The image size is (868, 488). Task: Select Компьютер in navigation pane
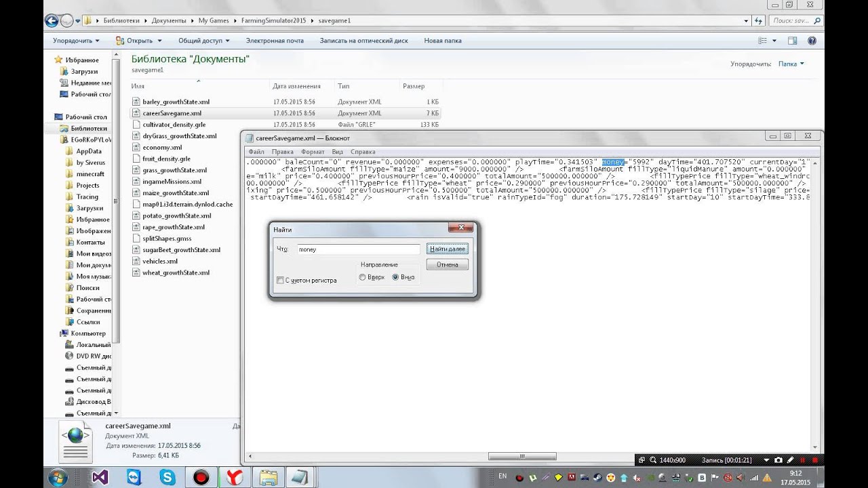tap(89, 333)
